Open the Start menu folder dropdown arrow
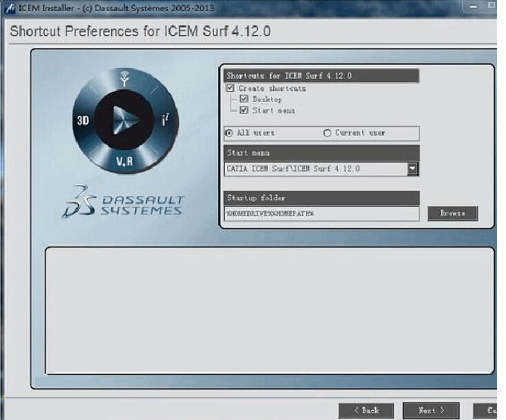 [412, 169]
